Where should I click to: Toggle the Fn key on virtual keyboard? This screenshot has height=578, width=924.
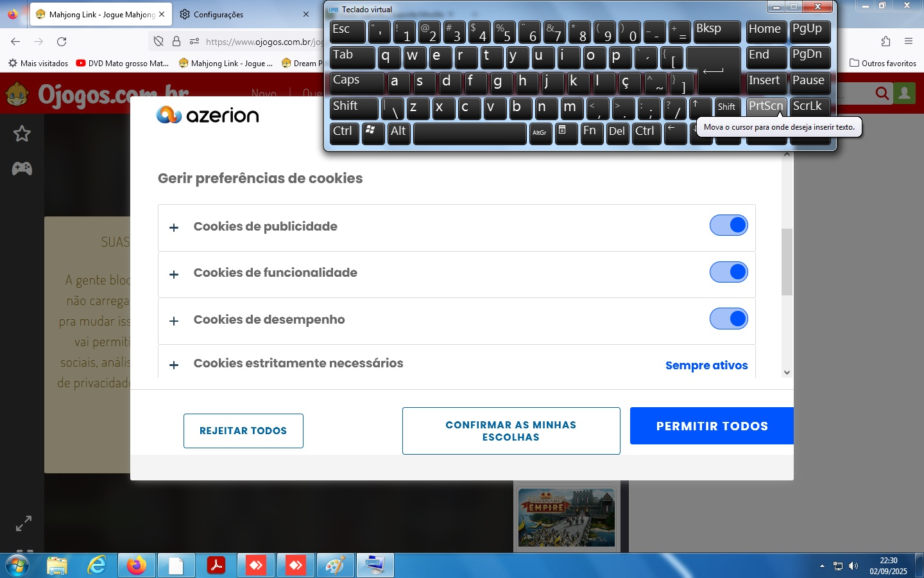[x=591, y=134]
